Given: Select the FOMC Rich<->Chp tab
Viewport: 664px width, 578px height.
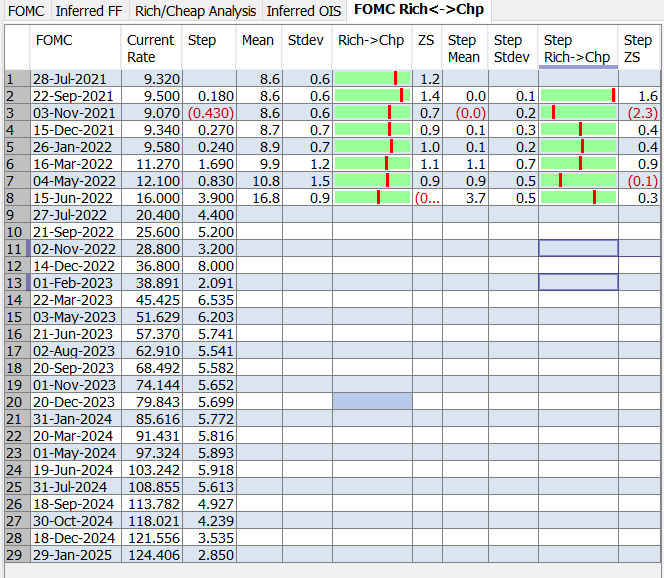Looking at the screenshot, I should 419,10.
